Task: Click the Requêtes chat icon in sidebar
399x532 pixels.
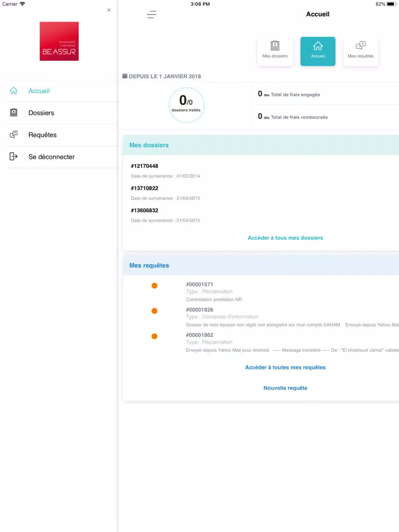Action: (14, 134)
